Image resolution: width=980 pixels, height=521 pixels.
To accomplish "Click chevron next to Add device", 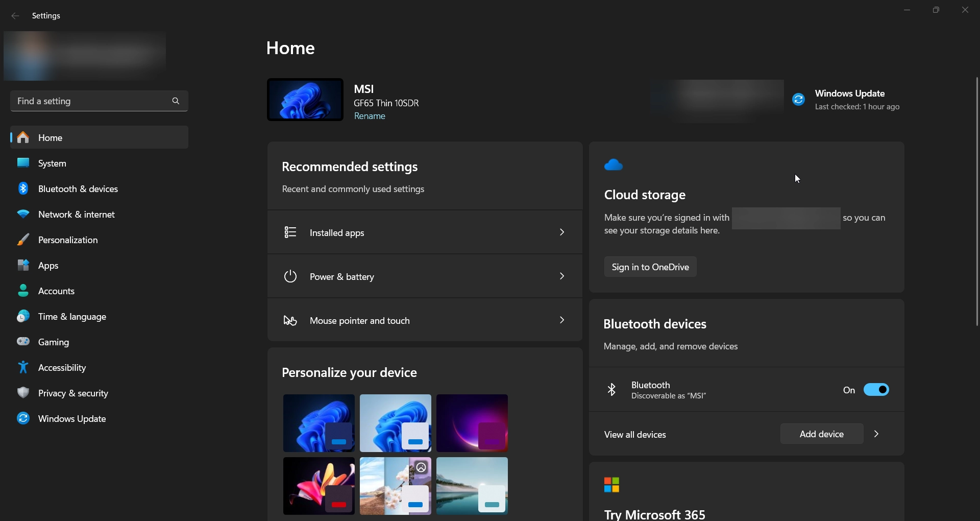I will tap(877, 434).
